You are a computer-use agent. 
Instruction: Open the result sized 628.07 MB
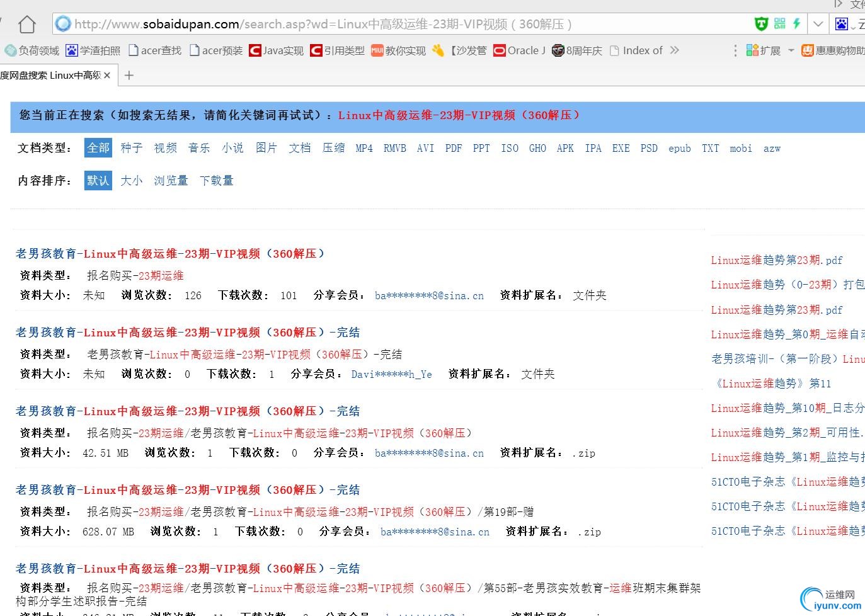tap(188, 490)
